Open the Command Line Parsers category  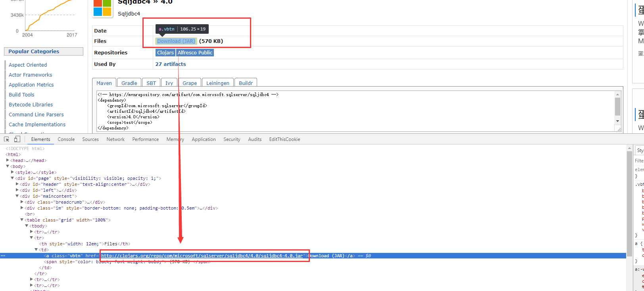36,114
